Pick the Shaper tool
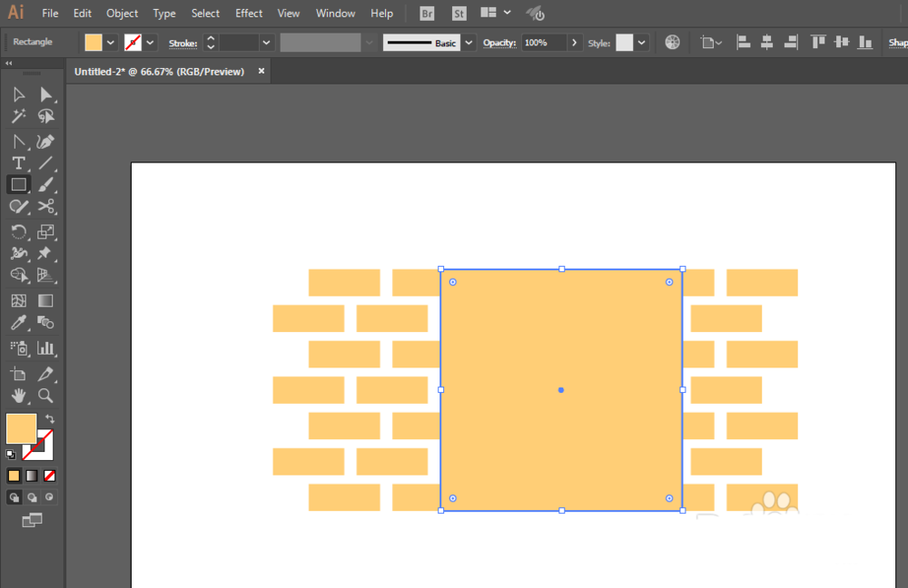The image size is (908, 588). (18, 207)
